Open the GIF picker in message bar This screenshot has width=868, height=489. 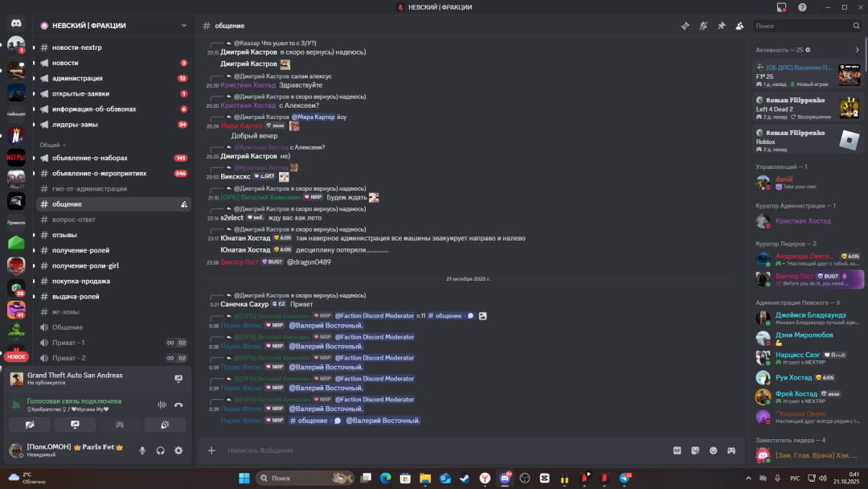click(x=677, y=450)
